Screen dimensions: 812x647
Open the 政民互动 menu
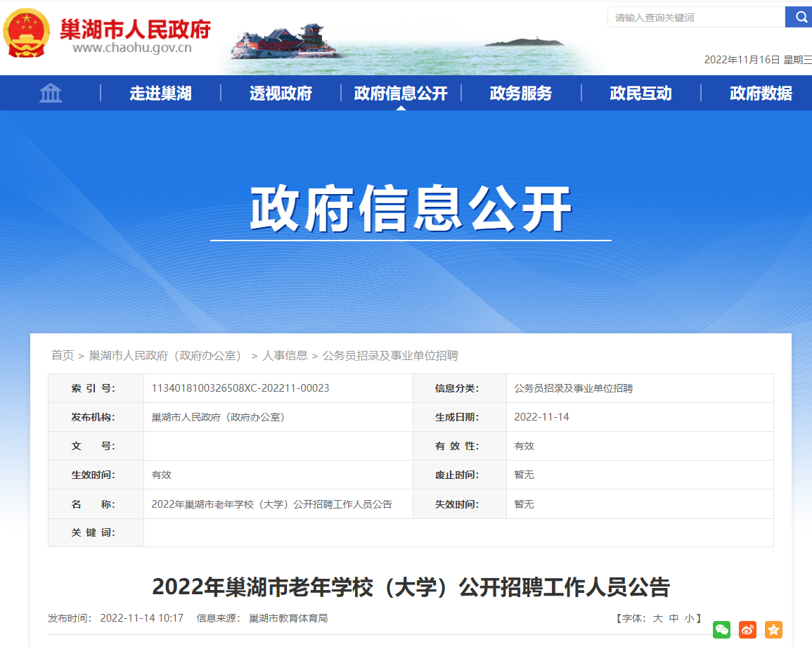point(640,94)
